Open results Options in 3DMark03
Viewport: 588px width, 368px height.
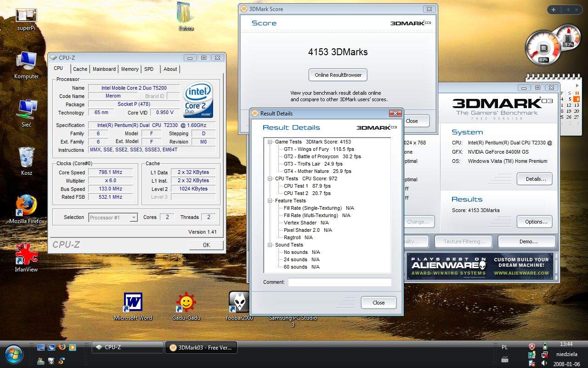[535, 222]
